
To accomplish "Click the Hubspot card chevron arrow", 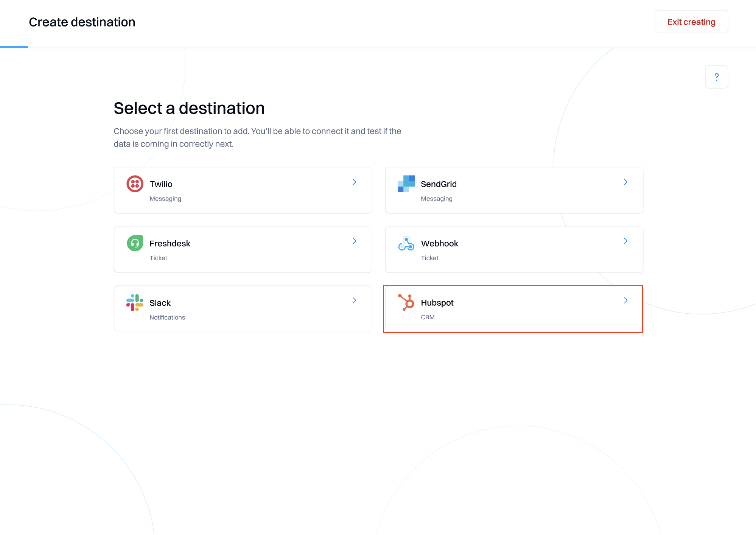I will pyautogui.click(x=626, y=300).
